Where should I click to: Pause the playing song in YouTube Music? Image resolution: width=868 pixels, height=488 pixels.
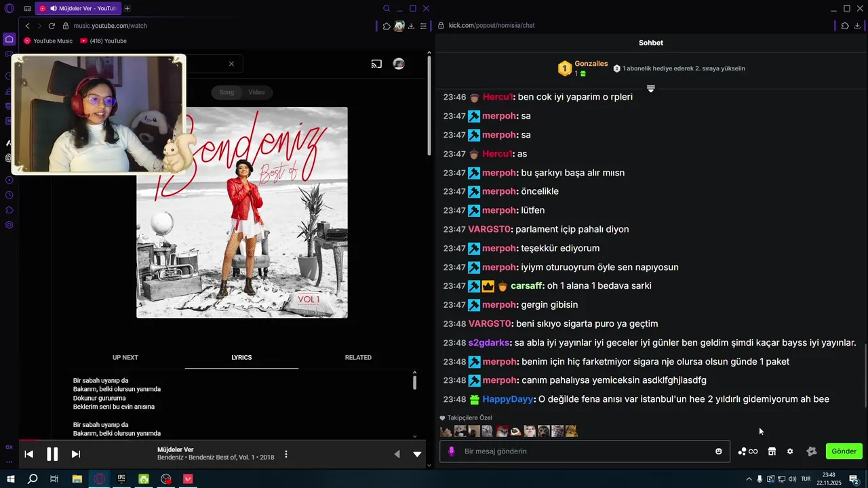pos(52,454)
